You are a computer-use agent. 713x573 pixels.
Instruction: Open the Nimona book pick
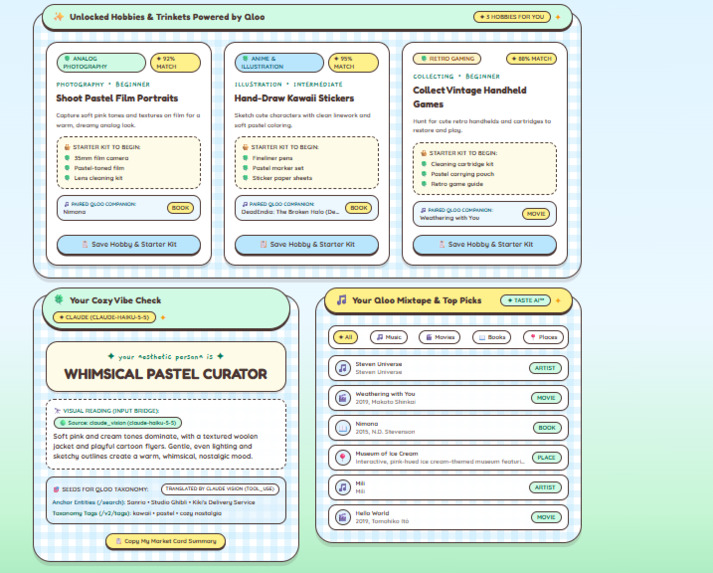click(448, 427)
